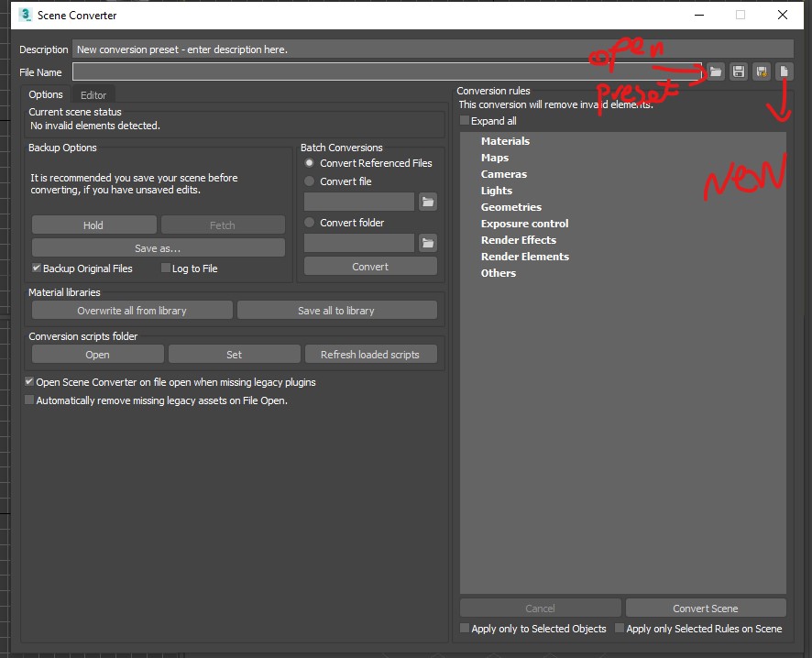Click the New preset page icon
The width and height of the screenshot is (812, 658).
point(784,71)
